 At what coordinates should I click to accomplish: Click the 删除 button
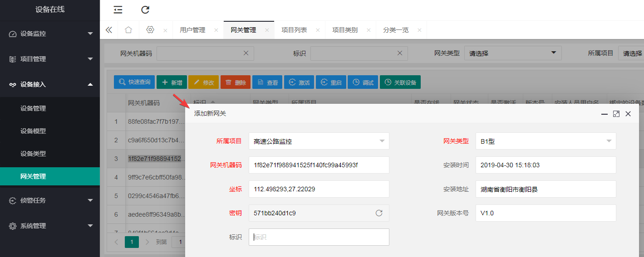tap(236, 82)
